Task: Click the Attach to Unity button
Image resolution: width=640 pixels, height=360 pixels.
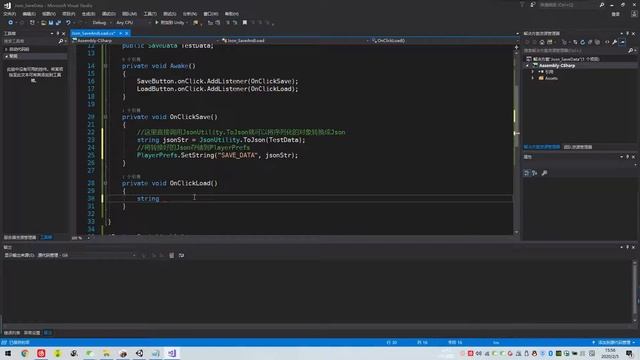Action: click(x=169, y=23)
